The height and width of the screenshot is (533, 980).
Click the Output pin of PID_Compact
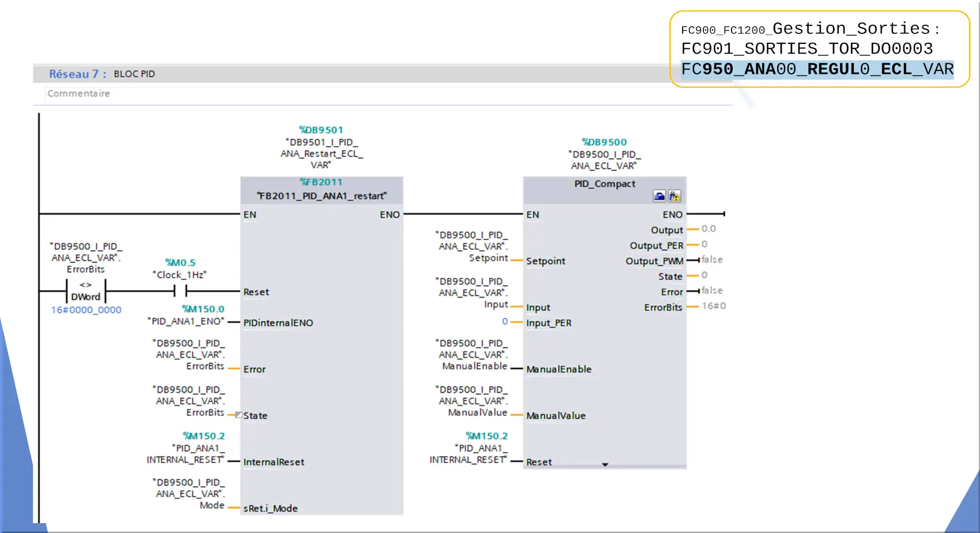[667, 230]
